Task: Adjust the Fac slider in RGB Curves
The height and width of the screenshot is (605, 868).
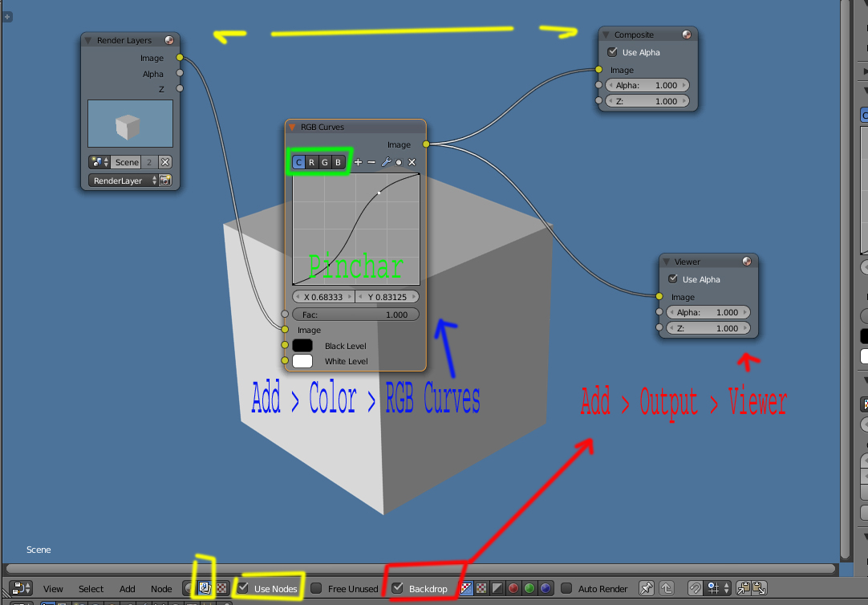Action: coord(355,315)
